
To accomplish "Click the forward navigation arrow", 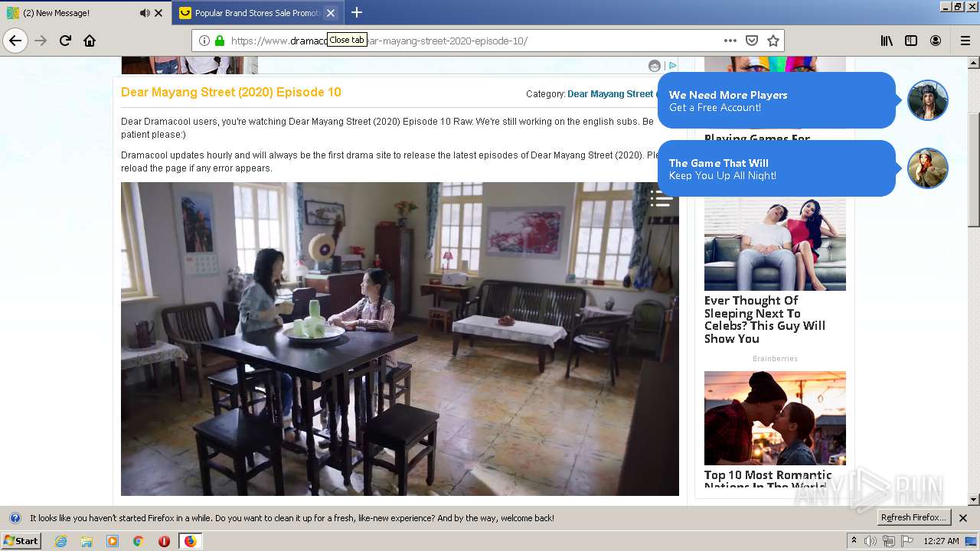I will click(x=41, y=41).
